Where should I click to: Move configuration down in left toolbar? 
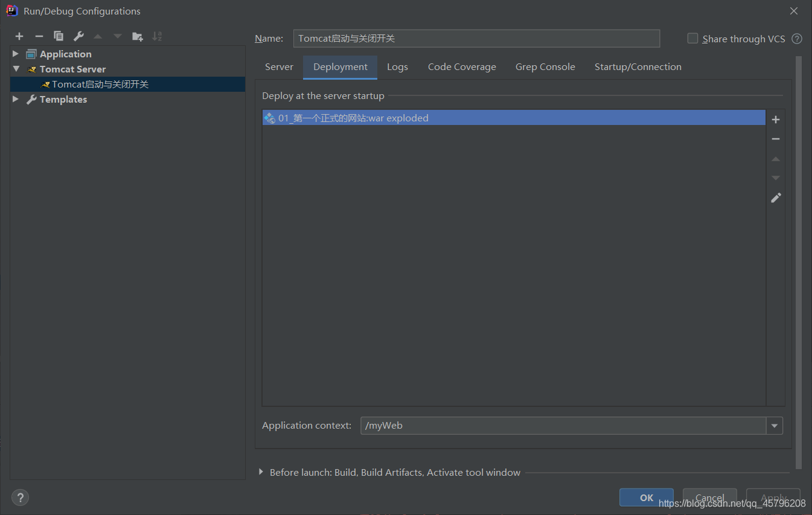click(x=117, y=36)
